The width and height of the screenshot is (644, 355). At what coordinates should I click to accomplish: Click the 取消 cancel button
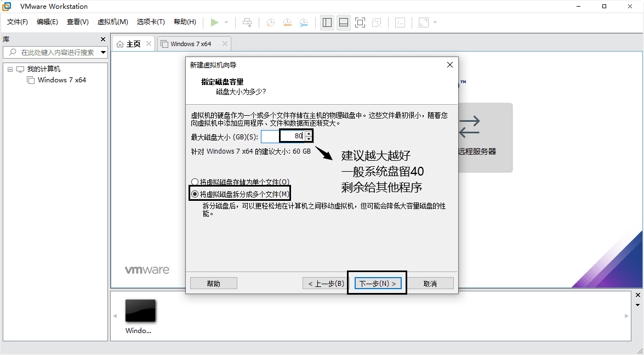[430, 284]
